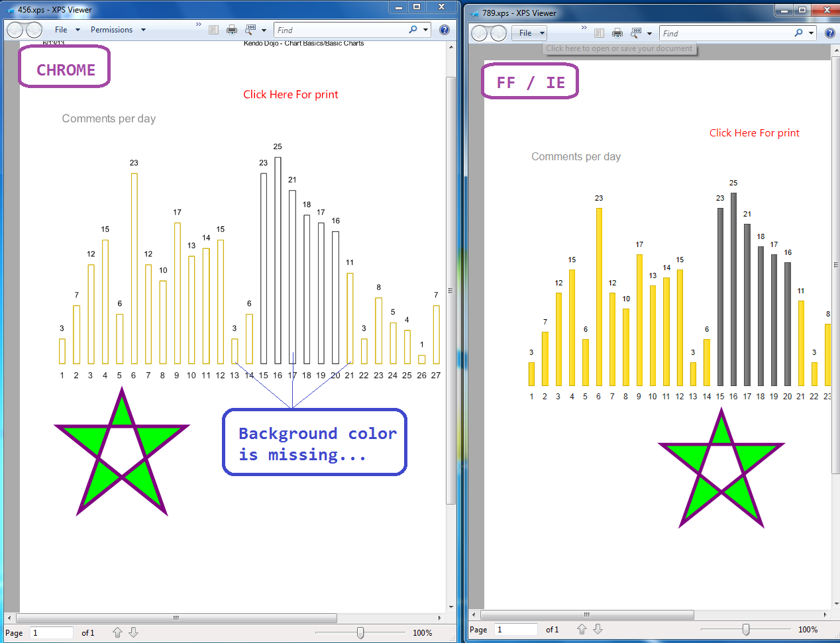Image resolution: width=840 pixels, height=643 pixels.
Task: Go to previous page in 789.xps viewer
Action: (x=582, y=629)
